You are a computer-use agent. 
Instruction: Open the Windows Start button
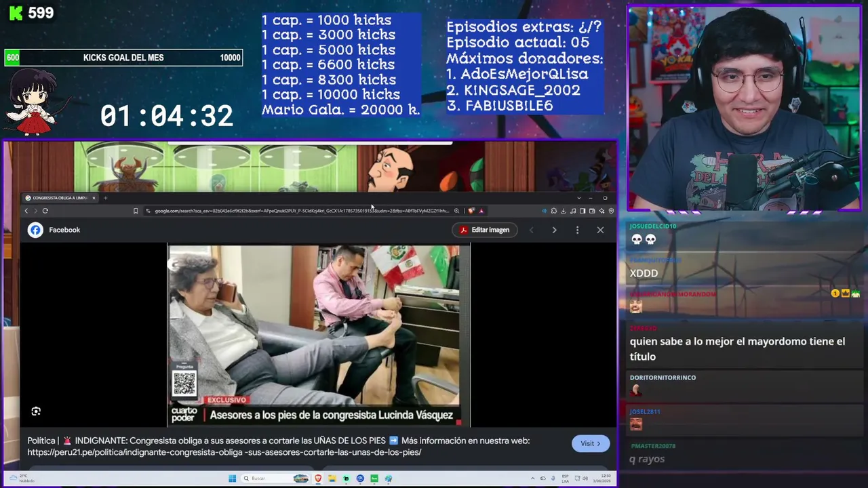pyautogui.click(x=232, y=479)
